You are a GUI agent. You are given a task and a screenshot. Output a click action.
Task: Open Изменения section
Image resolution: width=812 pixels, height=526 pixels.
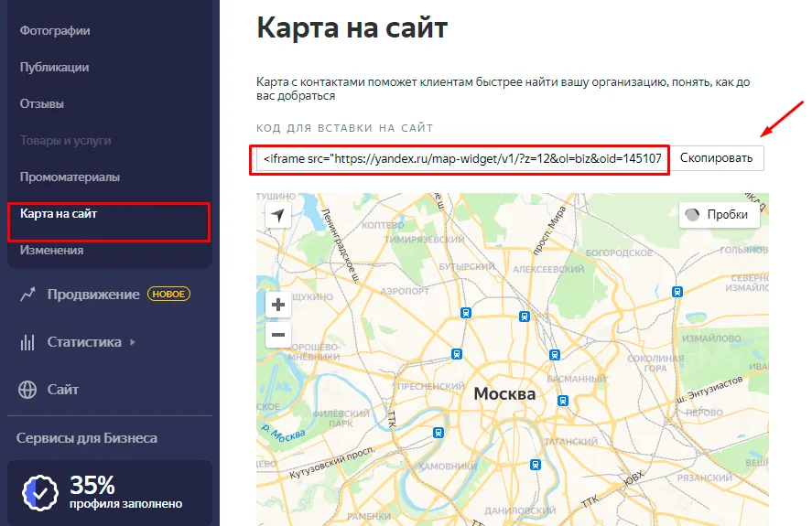point(52,250)
